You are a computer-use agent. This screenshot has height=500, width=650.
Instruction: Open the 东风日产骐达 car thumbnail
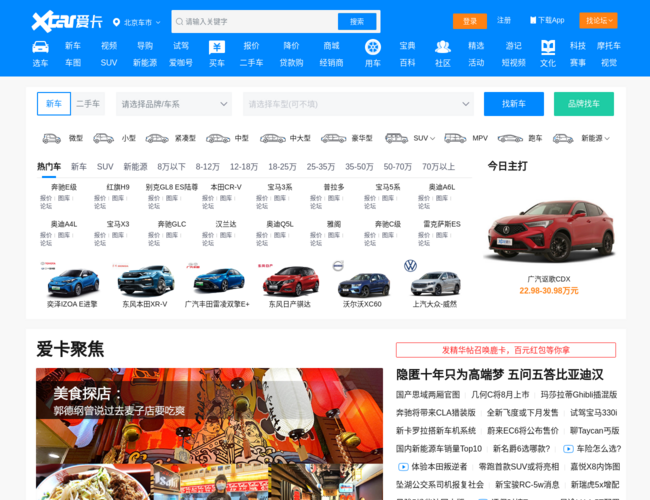click(290, 282)
